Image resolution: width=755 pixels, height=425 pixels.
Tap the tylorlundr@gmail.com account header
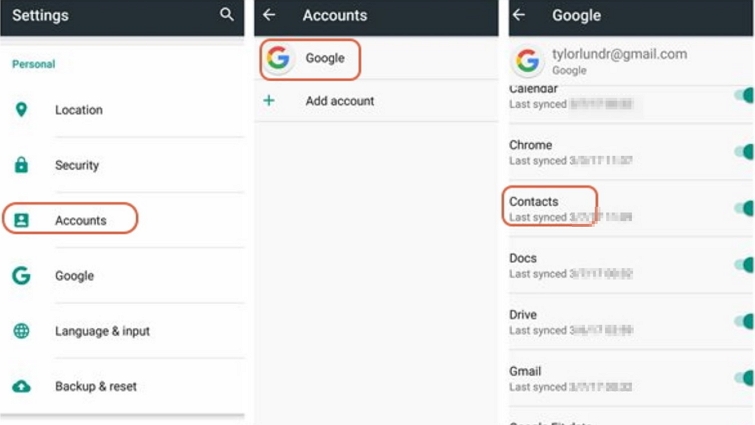[618, 61]
